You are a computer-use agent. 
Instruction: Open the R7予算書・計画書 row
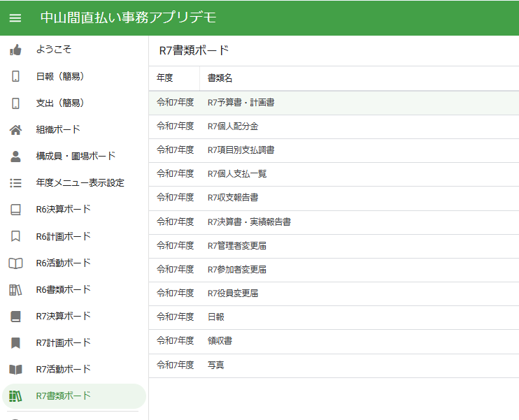click(x=334, y=103)
